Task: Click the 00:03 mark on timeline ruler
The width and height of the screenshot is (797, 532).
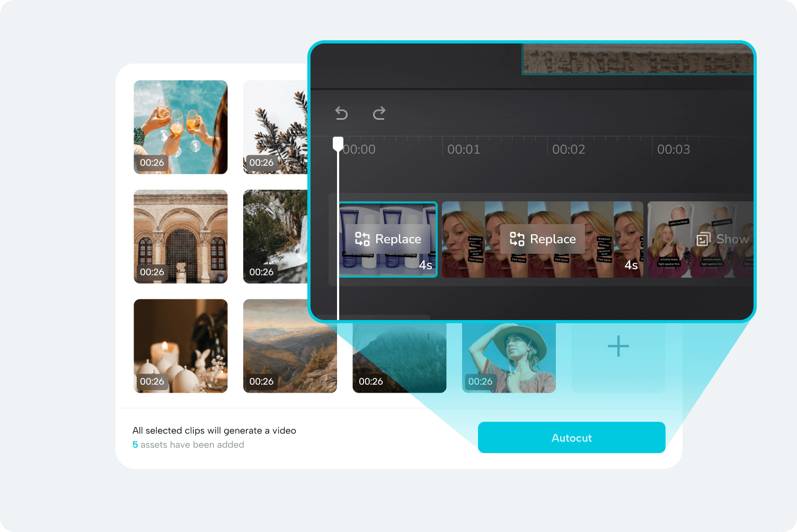Action: point(674,149)
